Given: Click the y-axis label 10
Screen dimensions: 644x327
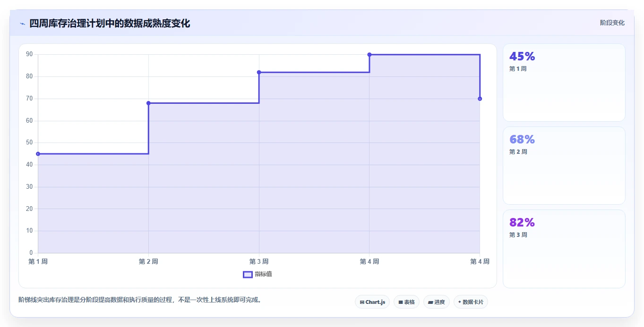Looking at the screenshot, I should click(x=29, y=231).
